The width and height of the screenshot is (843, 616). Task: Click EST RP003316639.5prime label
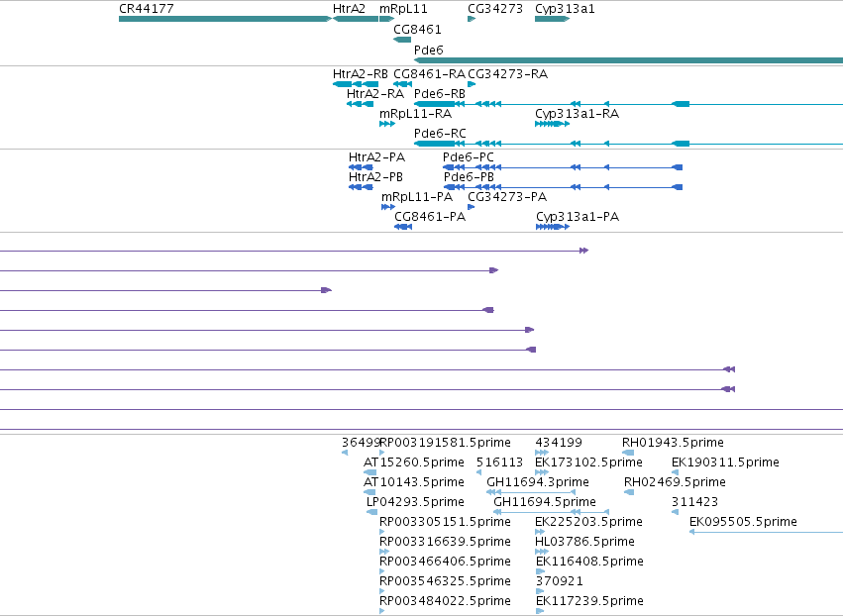445,542
